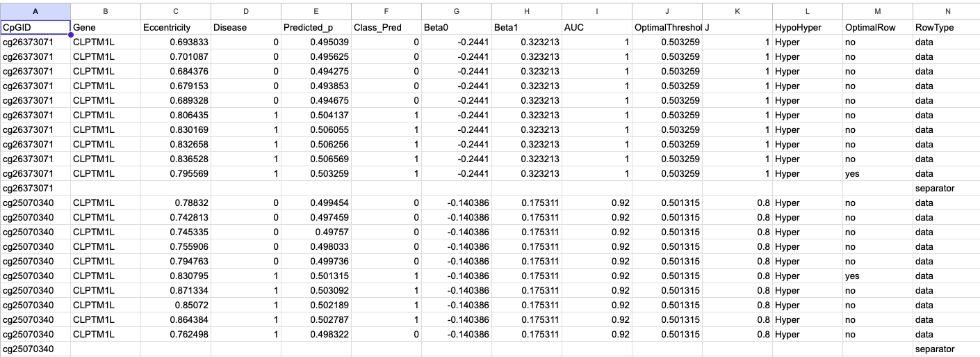Click the HypoHyper header cell
980x357 pixels.
point(807,28)
